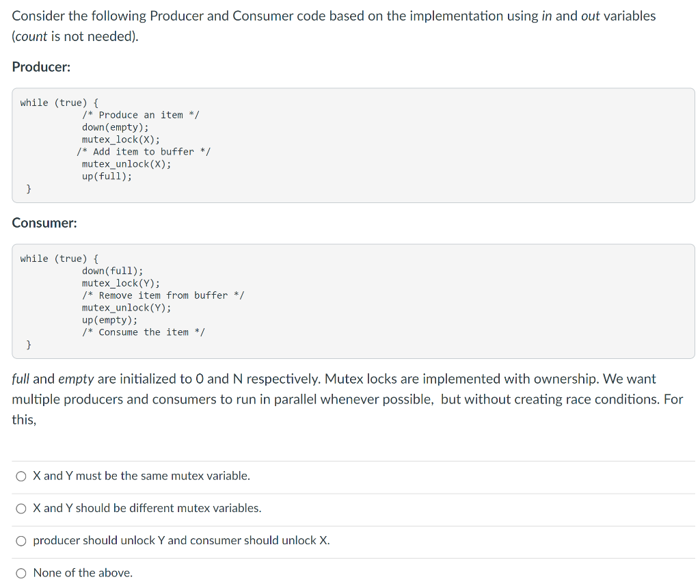
Task: Click the 'mutex_lock(Y);' code line
Action: pyautogui.click(x=120, y=283)
